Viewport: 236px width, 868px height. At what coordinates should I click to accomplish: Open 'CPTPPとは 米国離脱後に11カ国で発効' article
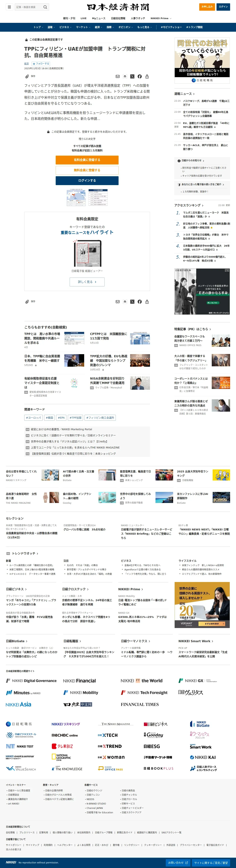(109, 336)
